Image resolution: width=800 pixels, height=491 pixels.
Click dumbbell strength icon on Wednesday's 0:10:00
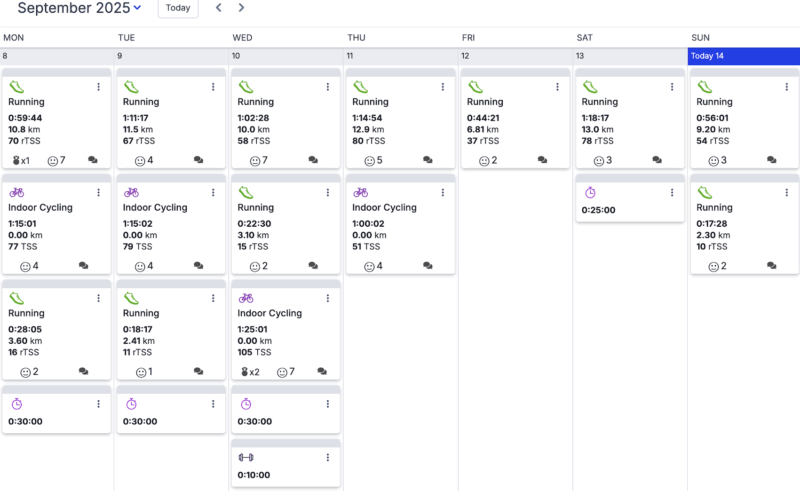click(246, 457)
